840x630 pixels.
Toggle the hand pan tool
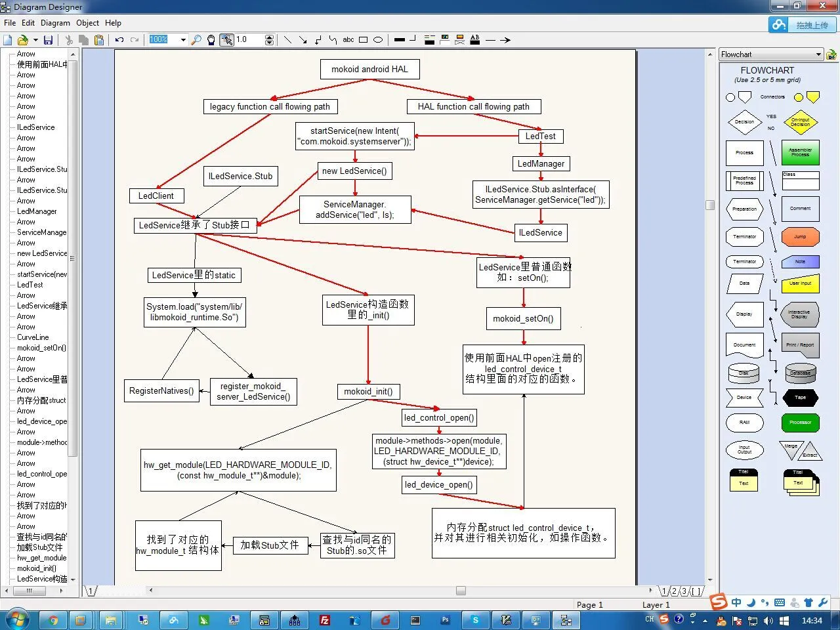click(211, 40)
